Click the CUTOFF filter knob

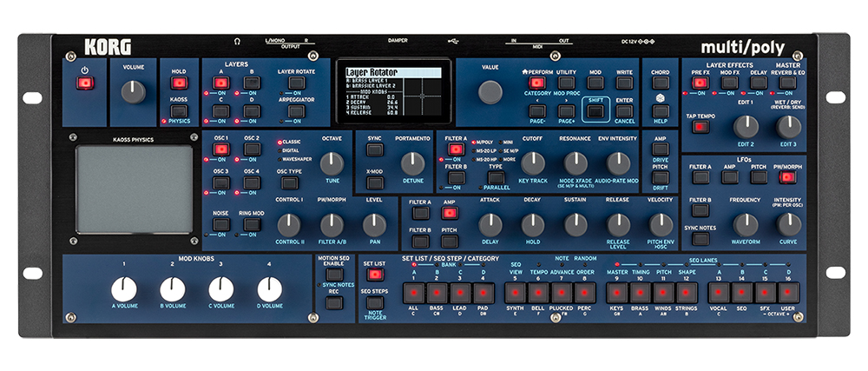tap(533, 162)
